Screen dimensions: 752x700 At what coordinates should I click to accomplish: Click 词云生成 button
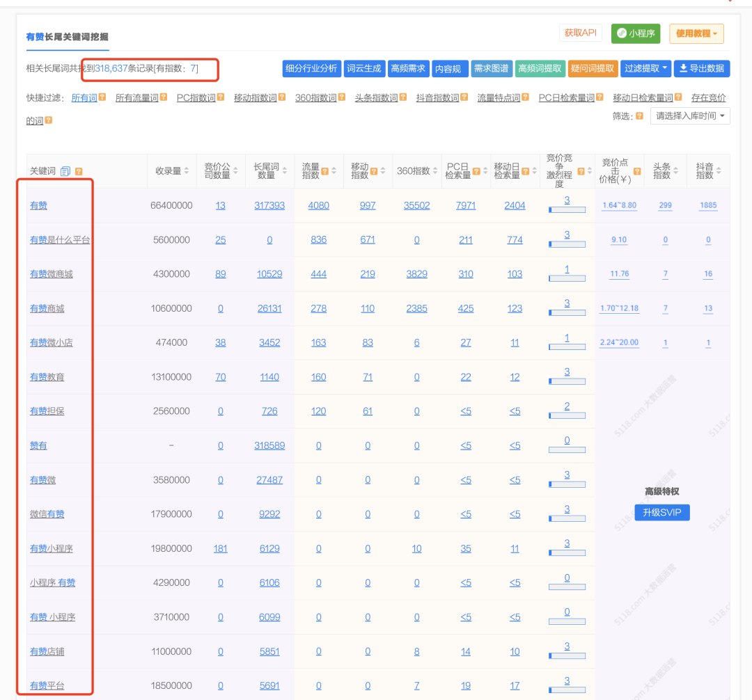(364, 68)
